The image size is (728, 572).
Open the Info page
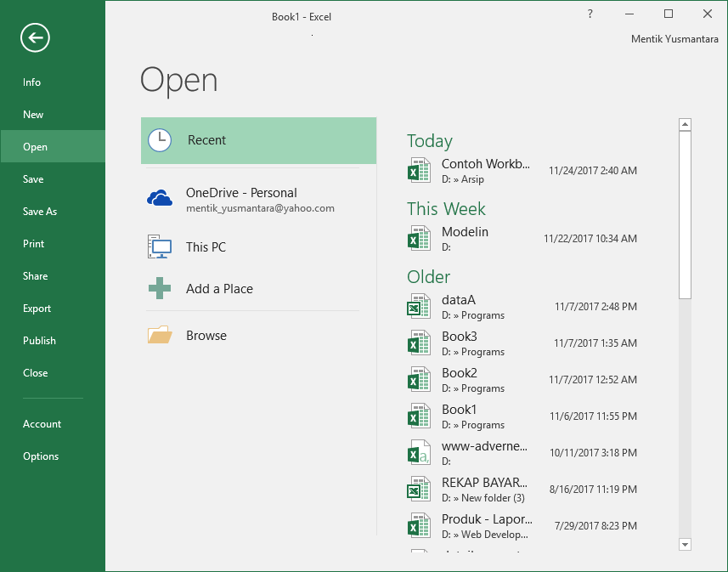53,82
